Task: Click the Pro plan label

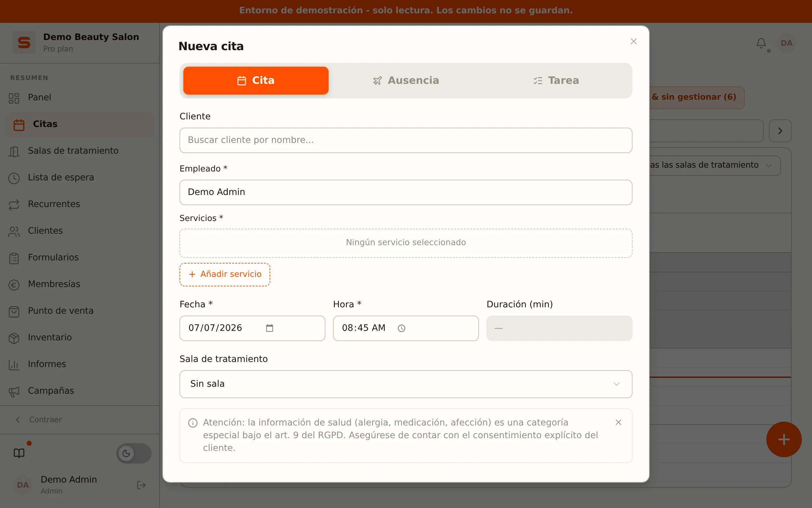Action: point(58,49)
